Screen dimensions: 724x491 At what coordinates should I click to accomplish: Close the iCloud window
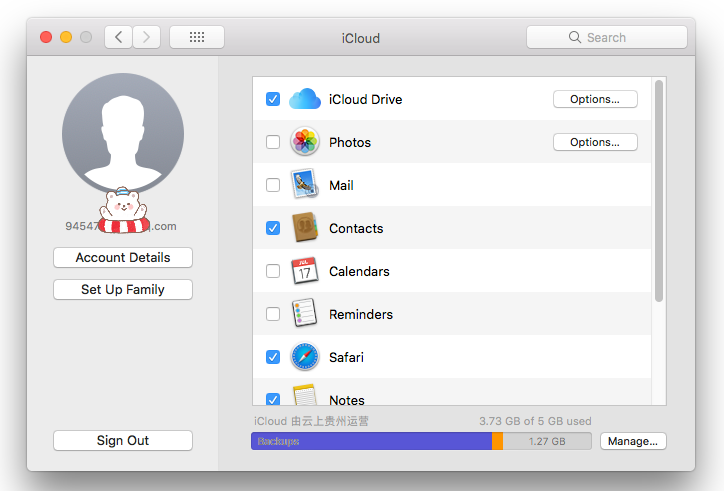pyautogui.click(x=46, y=37)
